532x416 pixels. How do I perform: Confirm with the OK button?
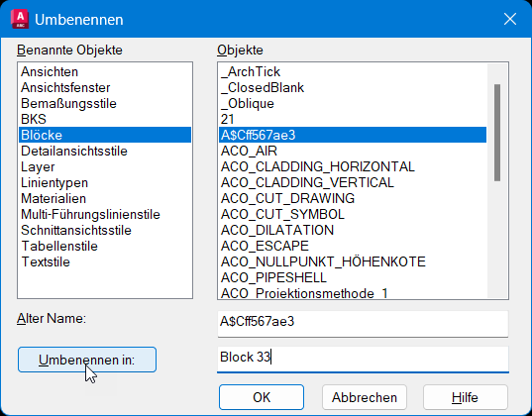[262, 397]
